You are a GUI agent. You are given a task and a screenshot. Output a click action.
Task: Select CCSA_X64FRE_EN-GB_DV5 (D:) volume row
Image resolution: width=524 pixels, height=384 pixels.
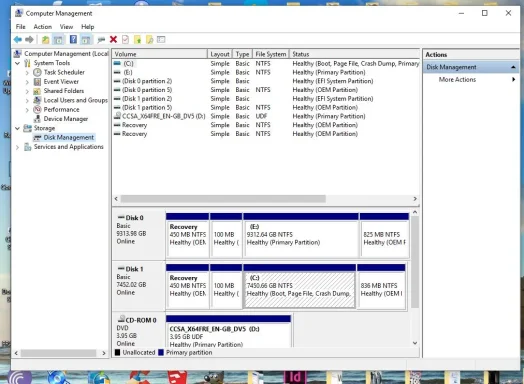tap(266, 116)
